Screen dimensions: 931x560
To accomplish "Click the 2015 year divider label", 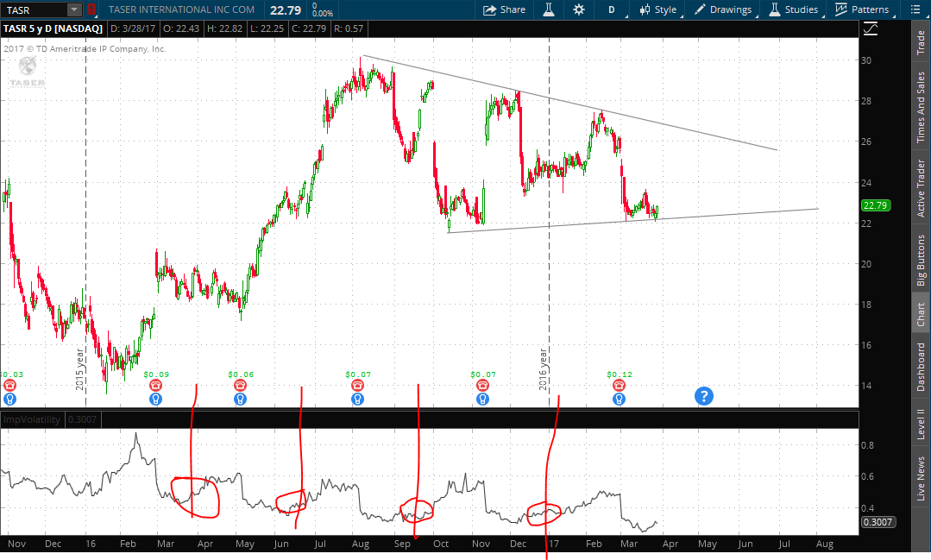I will coord(80,369).
